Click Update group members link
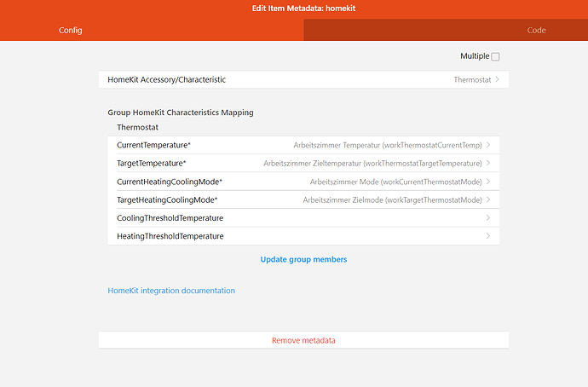The width and height of the screenshot is (588, 387). 303,259
